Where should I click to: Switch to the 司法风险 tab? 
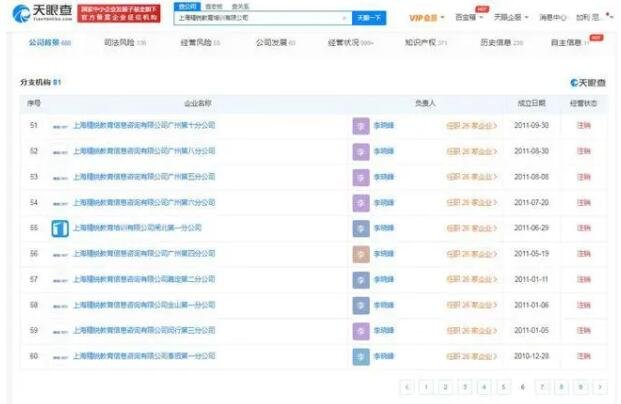tap(125, 42)
